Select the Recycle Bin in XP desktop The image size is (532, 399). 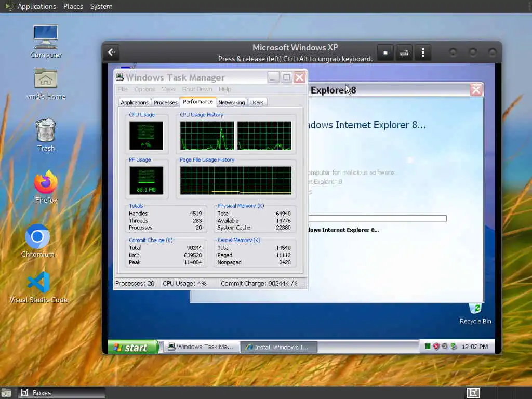click(475, 313)
